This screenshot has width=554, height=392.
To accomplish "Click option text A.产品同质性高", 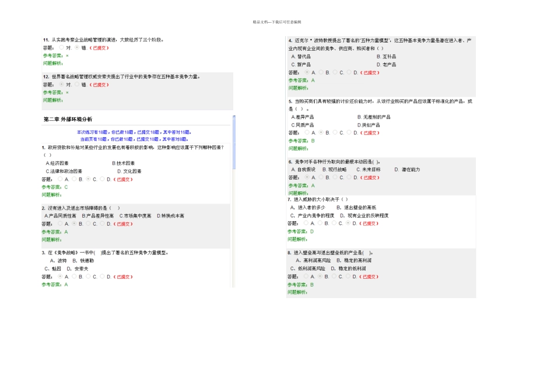I will (60, 216).
